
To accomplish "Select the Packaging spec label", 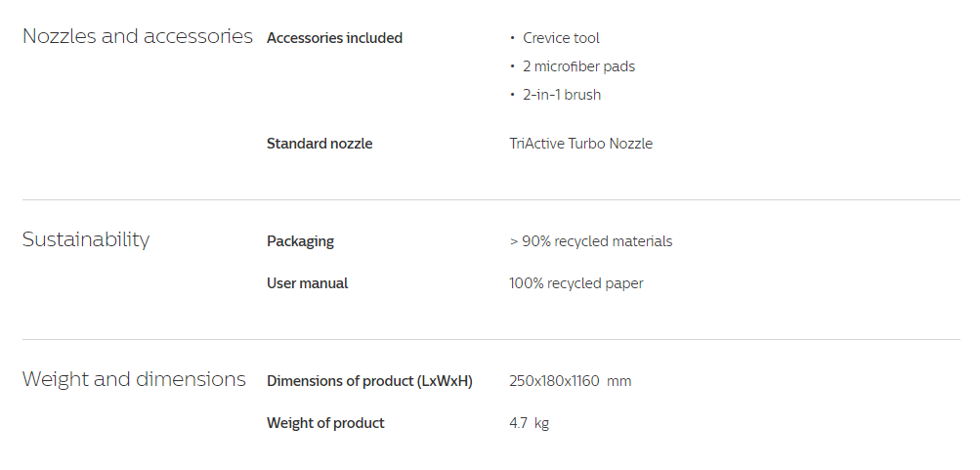I will coord(300,241).
